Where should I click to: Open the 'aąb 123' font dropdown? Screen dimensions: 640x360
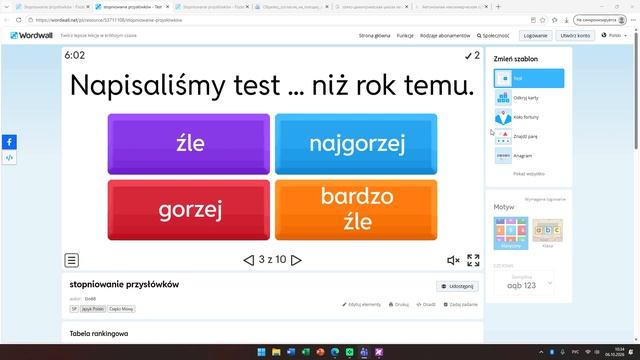[524, 283]
